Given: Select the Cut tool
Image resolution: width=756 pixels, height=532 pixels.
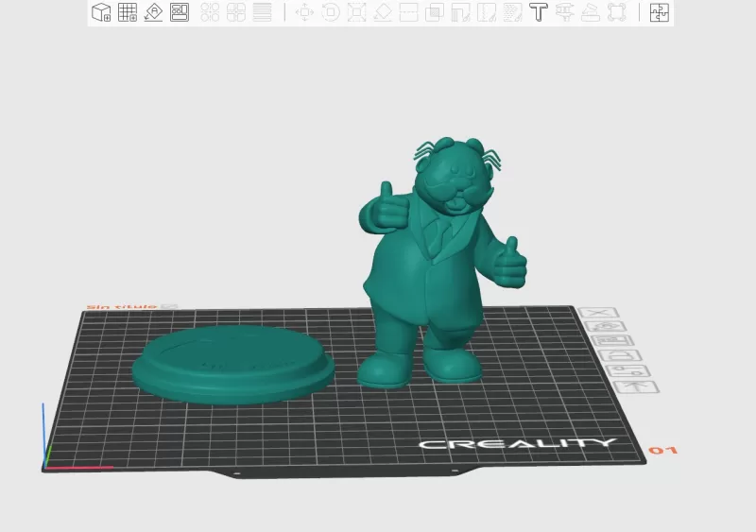Looking at the screenshot, I should [408, 12].
